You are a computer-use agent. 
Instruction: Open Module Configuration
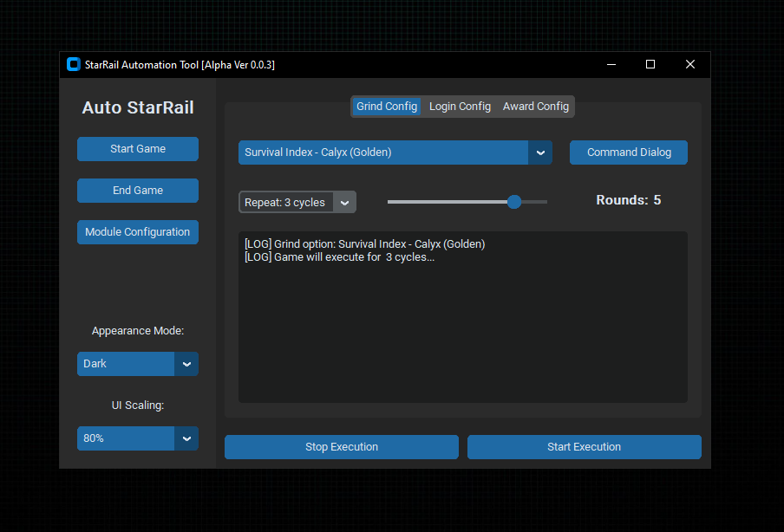pyautogui.click(x=138, y=232)
